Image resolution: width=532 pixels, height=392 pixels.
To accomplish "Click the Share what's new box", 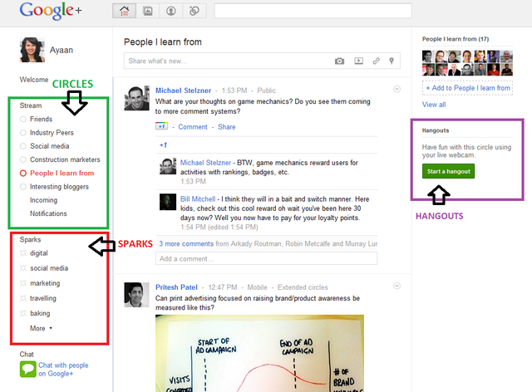I will (x=262, y=61).
